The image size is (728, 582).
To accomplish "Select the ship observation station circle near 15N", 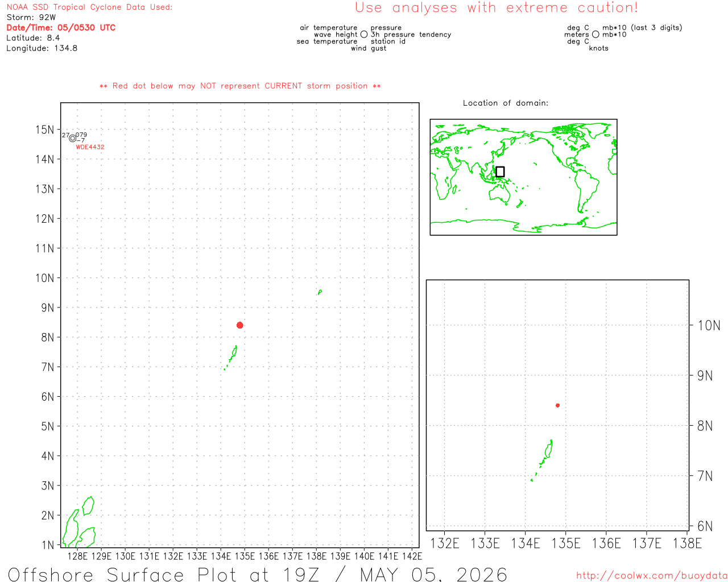I will [x=72, y=138].
